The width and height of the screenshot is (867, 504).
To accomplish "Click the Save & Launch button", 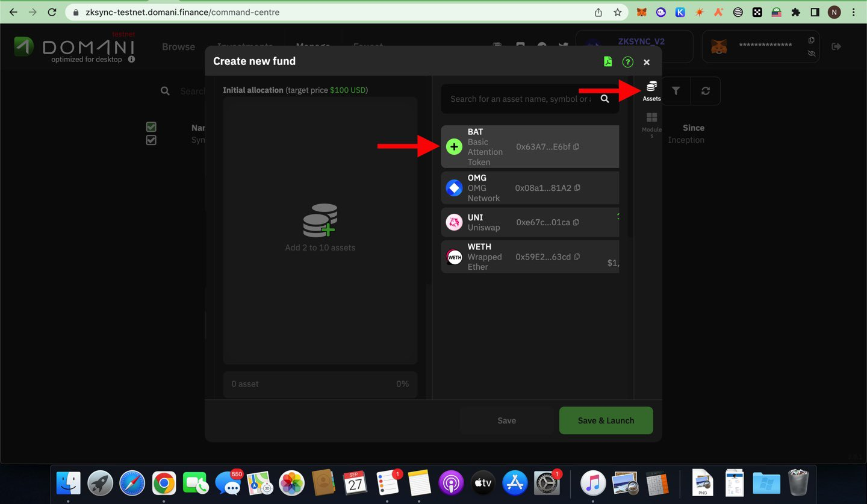I will [x=606, y=420].
